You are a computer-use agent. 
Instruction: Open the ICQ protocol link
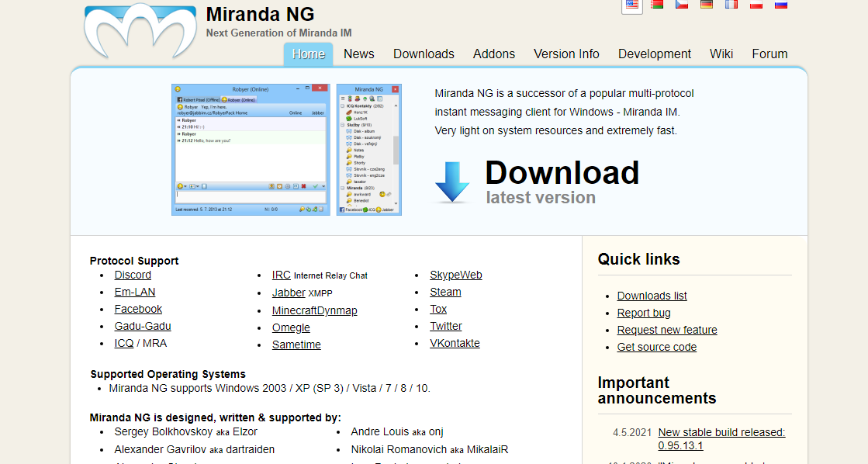point(124,344)
